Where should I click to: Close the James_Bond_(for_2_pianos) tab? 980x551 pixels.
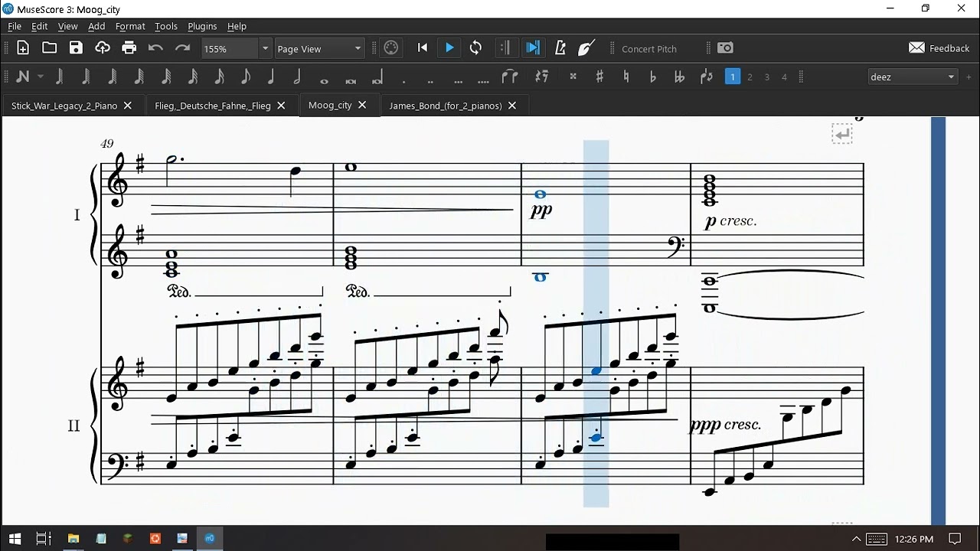click(x=512, y=106)
